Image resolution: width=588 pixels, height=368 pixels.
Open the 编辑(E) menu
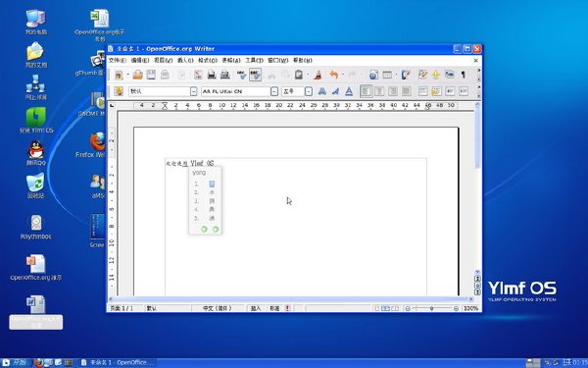pos(140,60)
